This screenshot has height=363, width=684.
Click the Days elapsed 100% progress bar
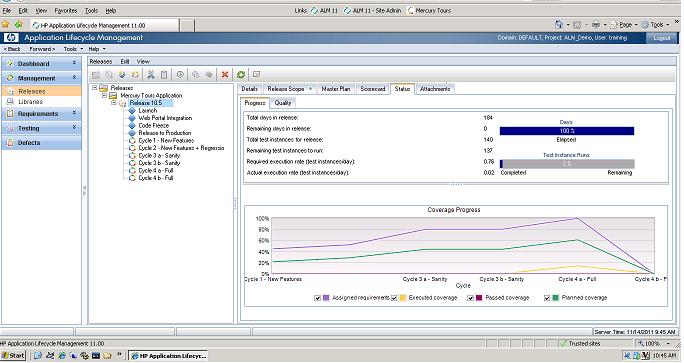567,131
